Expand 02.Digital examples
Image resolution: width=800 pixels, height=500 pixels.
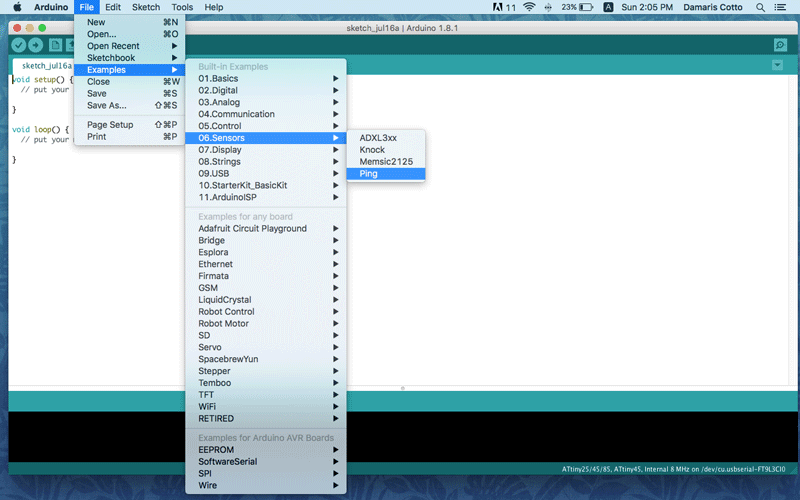point(266,90)
